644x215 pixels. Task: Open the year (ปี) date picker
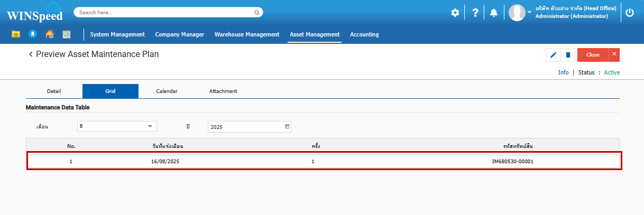point(287,127)
